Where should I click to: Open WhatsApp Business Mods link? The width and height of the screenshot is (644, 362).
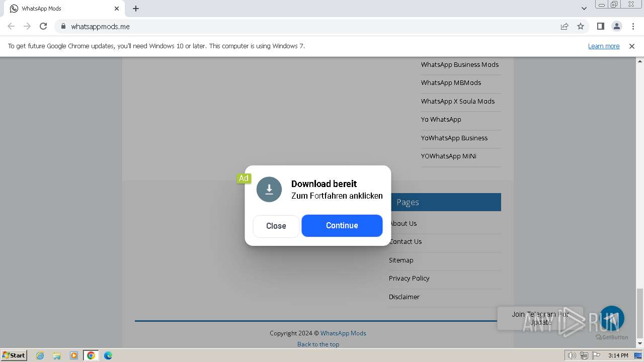(x=460, y=64)
